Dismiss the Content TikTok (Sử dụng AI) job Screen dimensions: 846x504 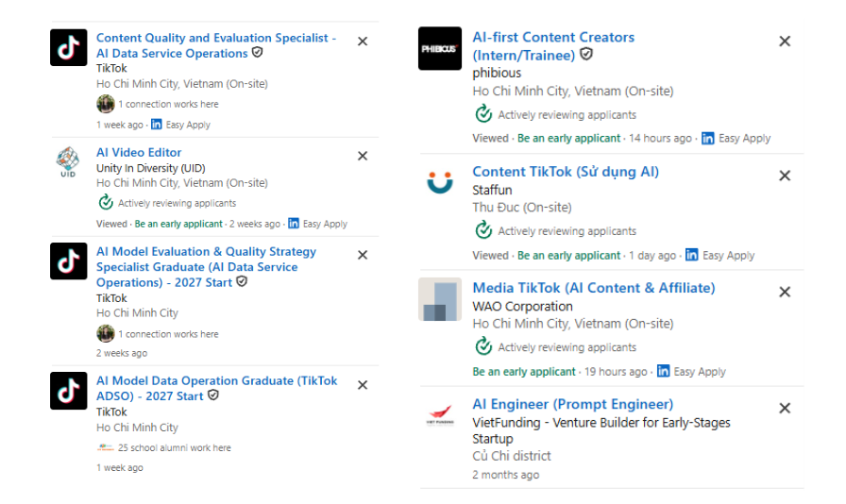click(x=785, y=176)
